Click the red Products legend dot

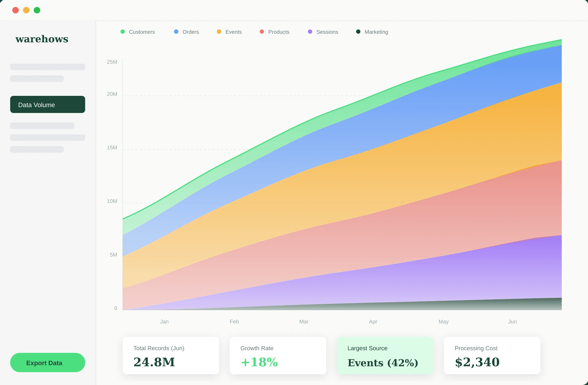[x=262, y=32]
